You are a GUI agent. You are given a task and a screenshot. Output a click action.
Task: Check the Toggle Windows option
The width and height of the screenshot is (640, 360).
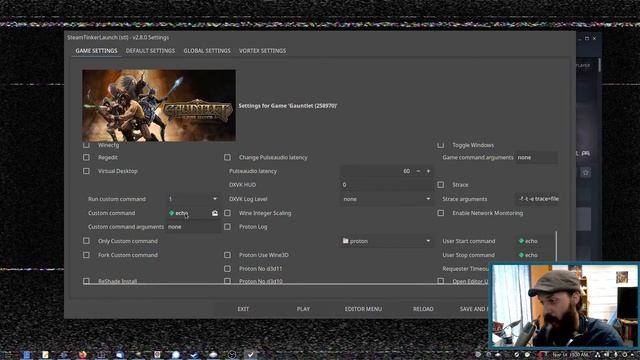(x=440, y=145)
